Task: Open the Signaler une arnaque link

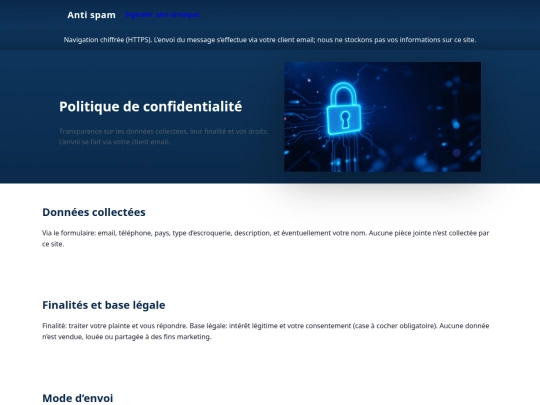Action: [x=162, y=15]
